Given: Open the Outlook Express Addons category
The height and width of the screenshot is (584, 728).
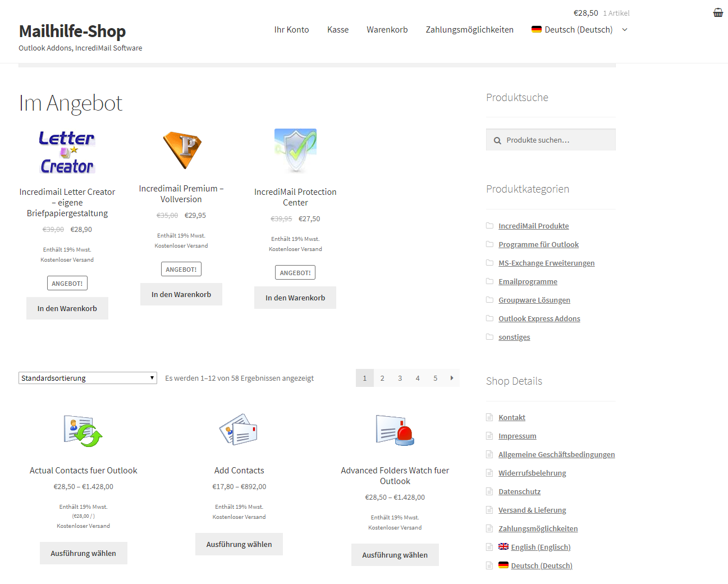Looking at the screenshot, I should click(x=539, y=318).
